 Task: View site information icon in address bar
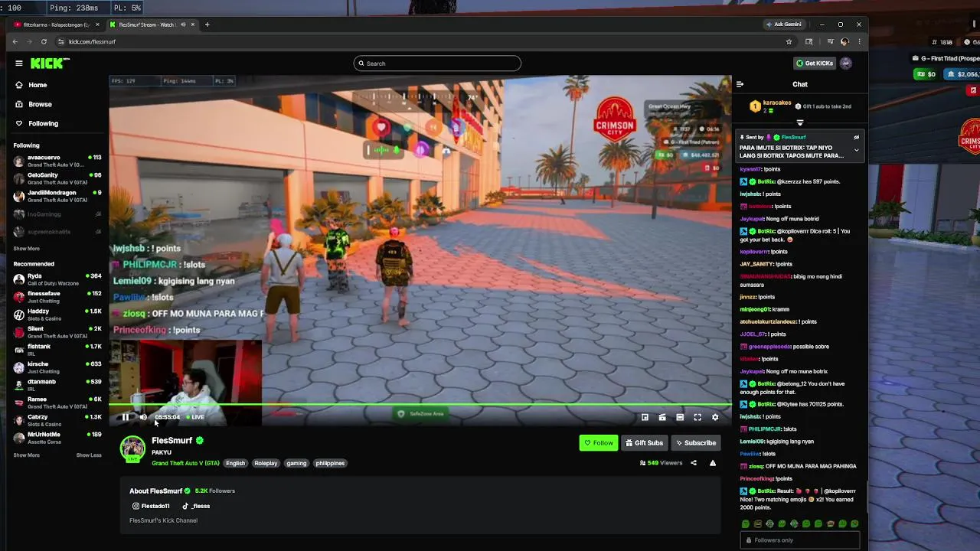60,41
